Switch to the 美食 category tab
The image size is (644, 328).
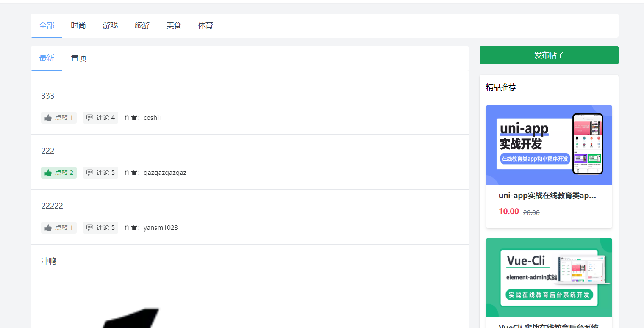(x=174, y=25)
